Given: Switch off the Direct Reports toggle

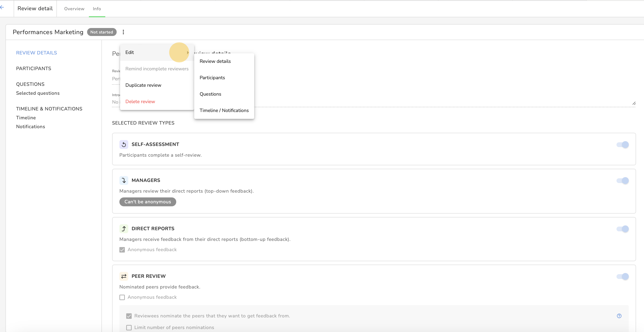Looking at the screenshot, I should pos(622,229).
